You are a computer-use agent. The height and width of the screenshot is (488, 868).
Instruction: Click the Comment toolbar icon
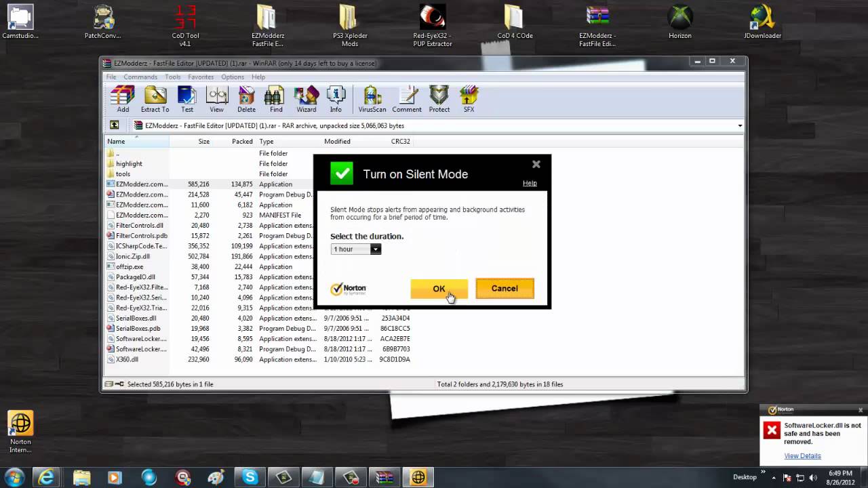407,99
